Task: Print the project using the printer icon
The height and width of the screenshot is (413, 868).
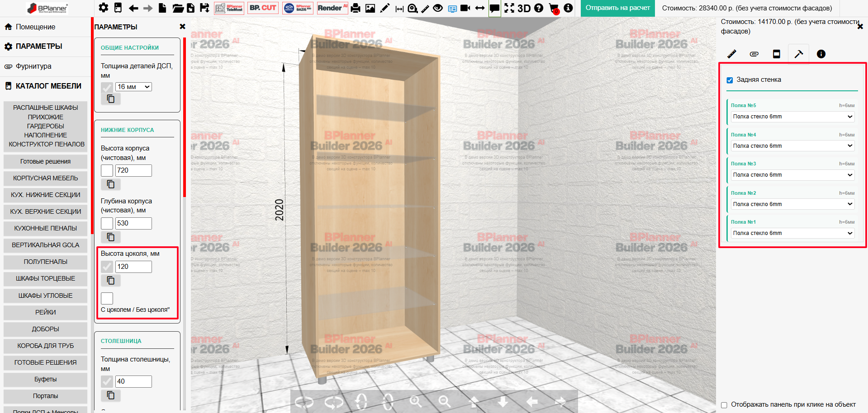Action: (x=356, y=8)
